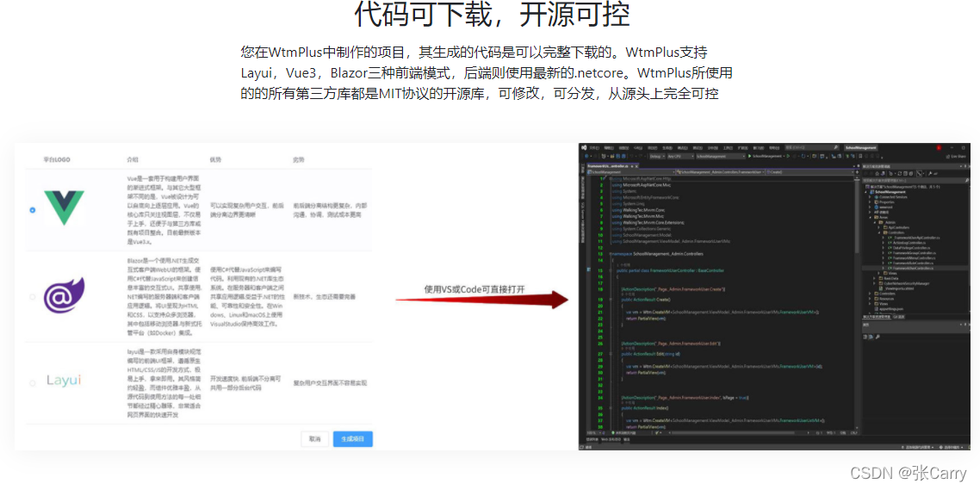The image size is (980, 490).
Task: Open the SchoolManagement startup project dropdown
Action: 721,156
